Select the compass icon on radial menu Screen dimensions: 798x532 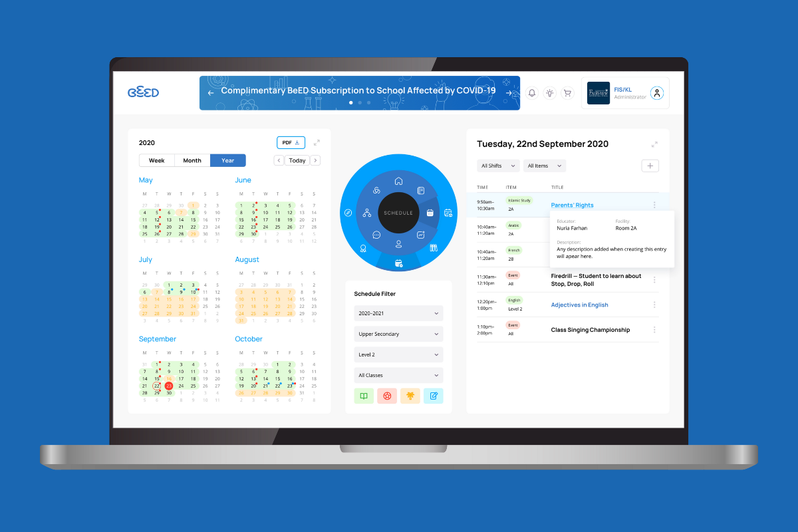click(x=348, y=213)
